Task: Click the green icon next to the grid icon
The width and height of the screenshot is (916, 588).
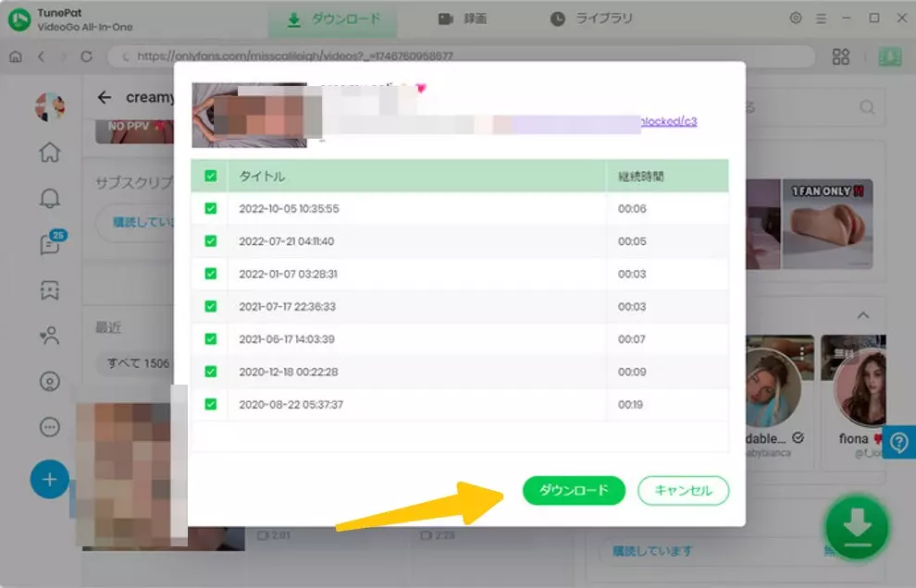Action: (x=890, y=56)
